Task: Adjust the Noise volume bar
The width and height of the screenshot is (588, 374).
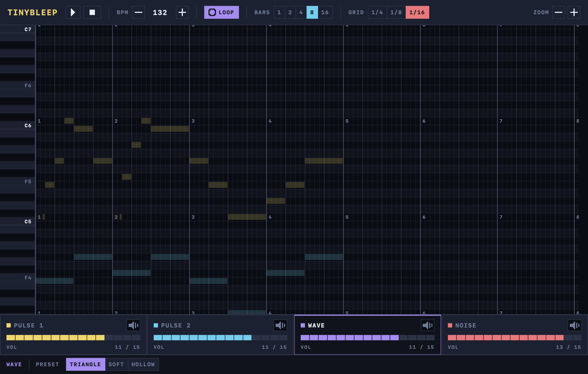Action: point(514,338)
